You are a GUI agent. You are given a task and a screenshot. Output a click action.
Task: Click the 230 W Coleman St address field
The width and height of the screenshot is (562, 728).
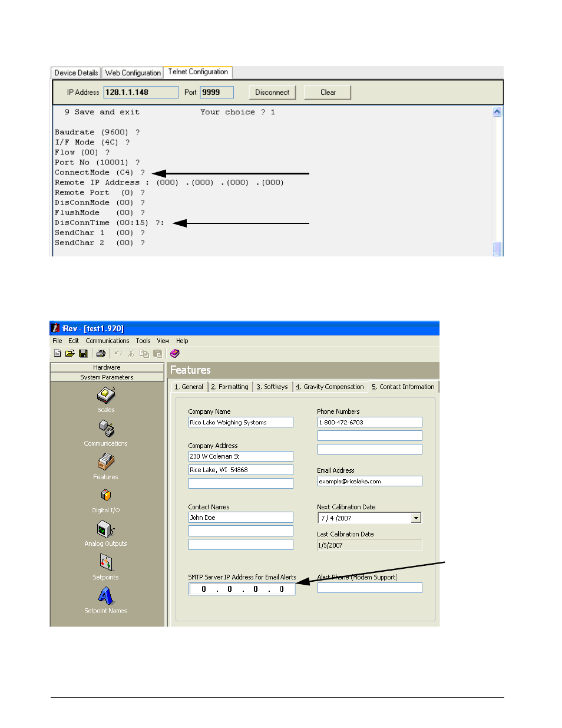240,456
